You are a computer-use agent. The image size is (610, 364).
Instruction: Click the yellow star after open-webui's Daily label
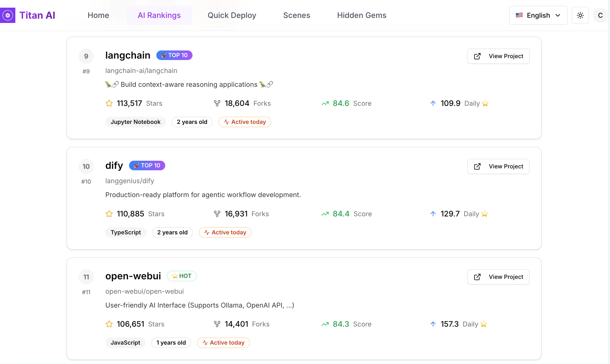tap(484, 324)
